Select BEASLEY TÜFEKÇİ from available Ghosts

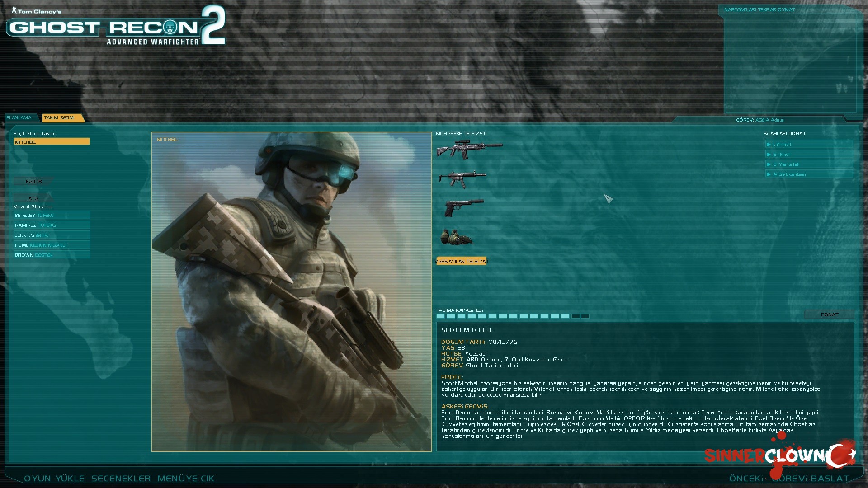(52, 215)
